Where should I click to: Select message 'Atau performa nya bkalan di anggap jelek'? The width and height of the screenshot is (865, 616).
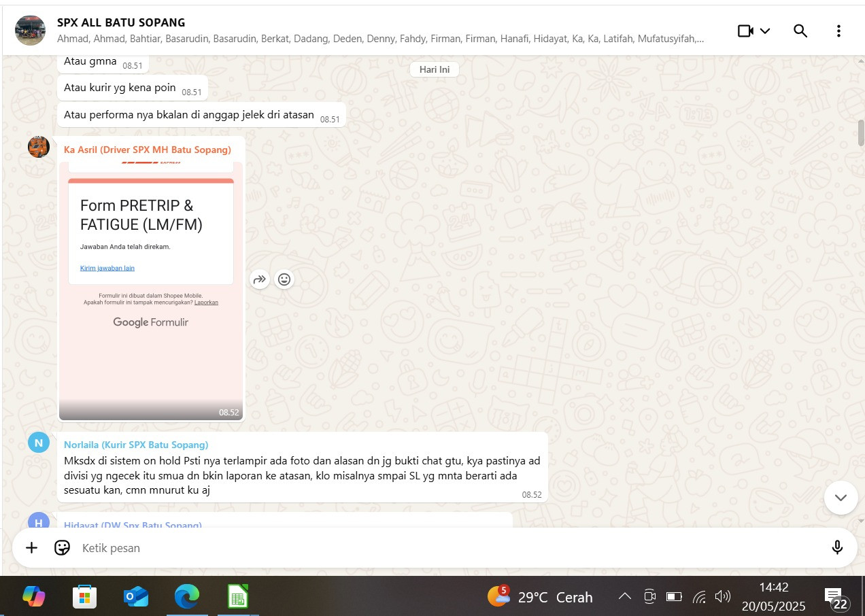click(x=201, y=116)
